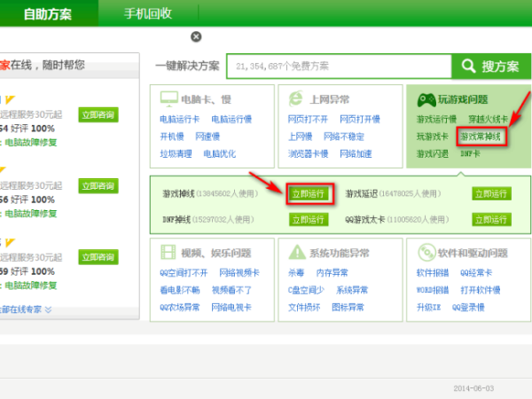Click the gold badge icon above 54 好评

point(10,99)
